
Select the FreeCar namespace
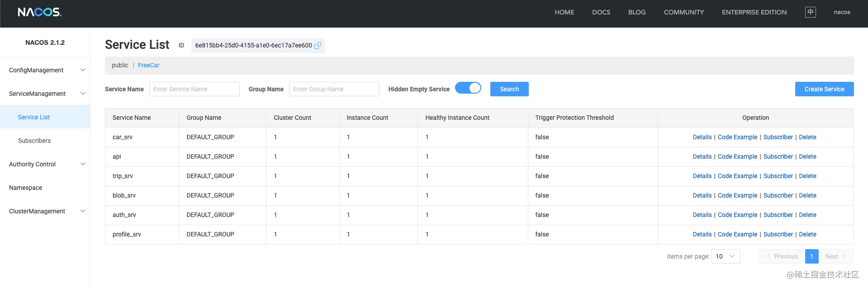point(148,65)
